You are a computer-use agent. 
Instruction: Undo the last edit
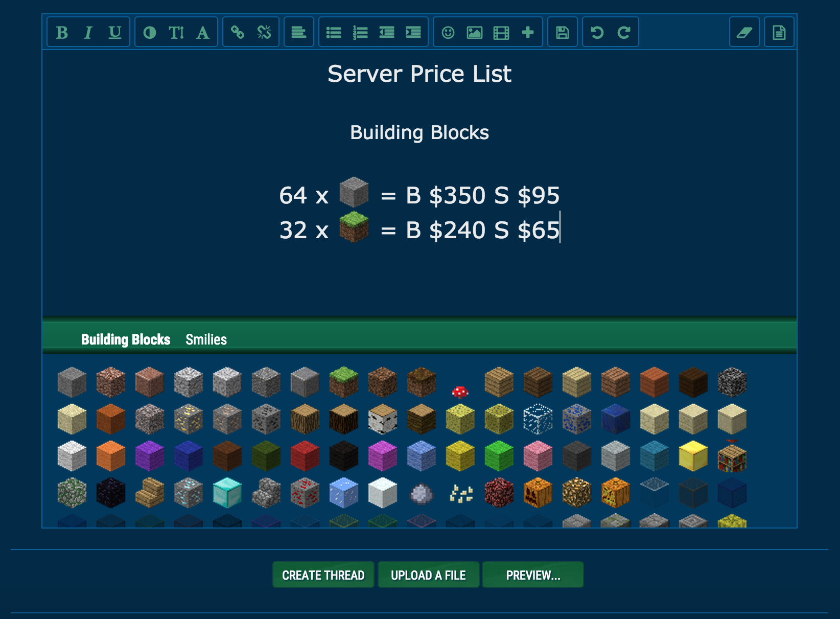597,33
